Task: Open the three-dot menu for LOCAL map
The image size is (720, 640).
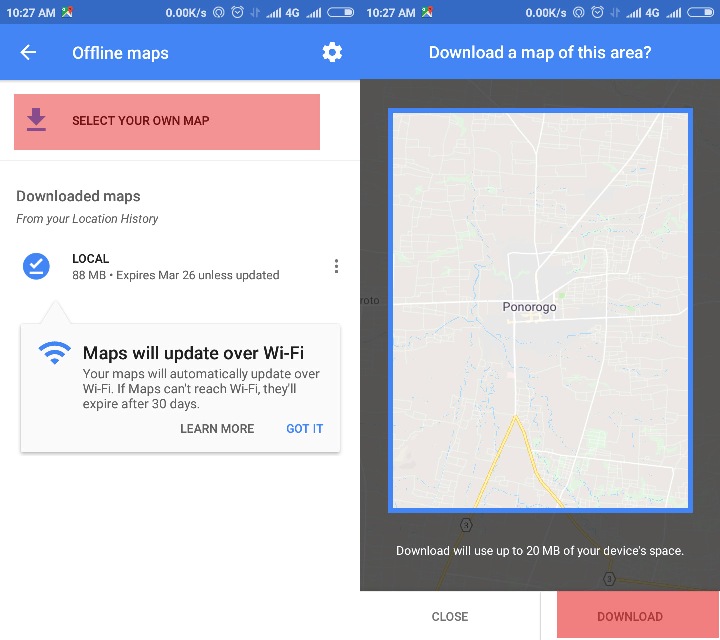Action: tap(337, 266)
